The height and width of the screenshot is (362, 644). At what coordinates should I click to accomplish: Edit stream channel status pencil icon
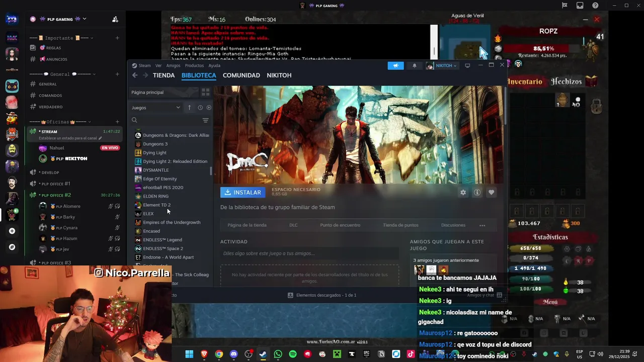coord(100,138)
